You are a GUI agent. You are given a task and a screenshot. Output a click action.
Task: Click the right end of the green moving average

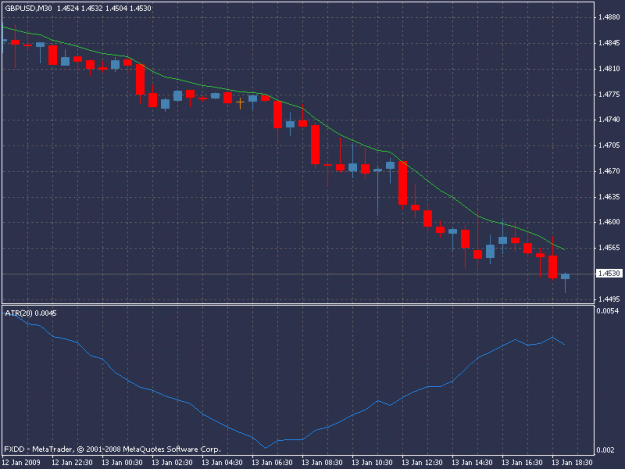click(564, 249)
